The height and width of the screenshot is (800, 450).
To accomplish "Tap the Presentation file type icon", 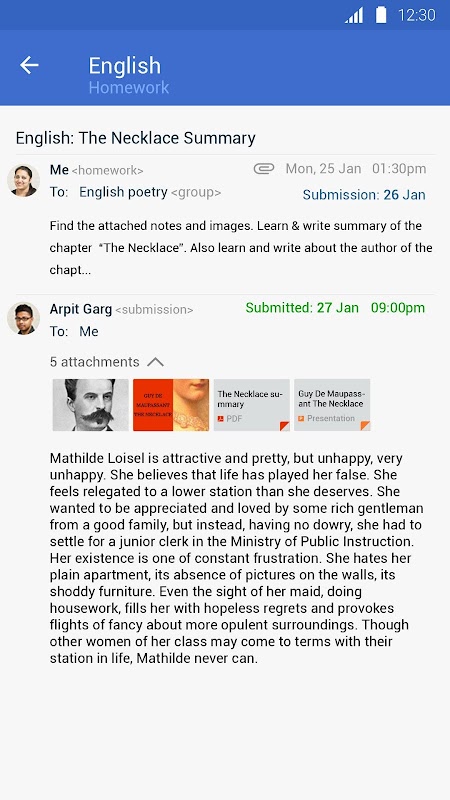I will point(302,418).
